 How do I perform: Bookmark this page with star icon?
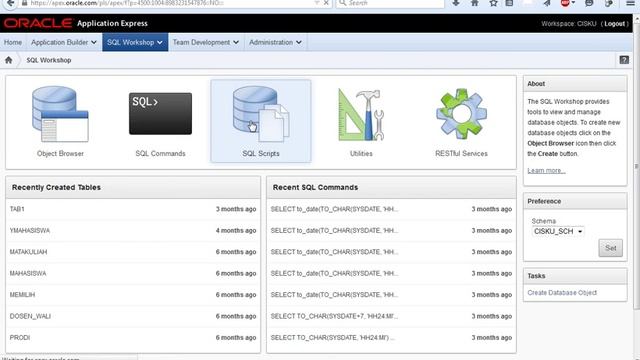tap(493, 3)
